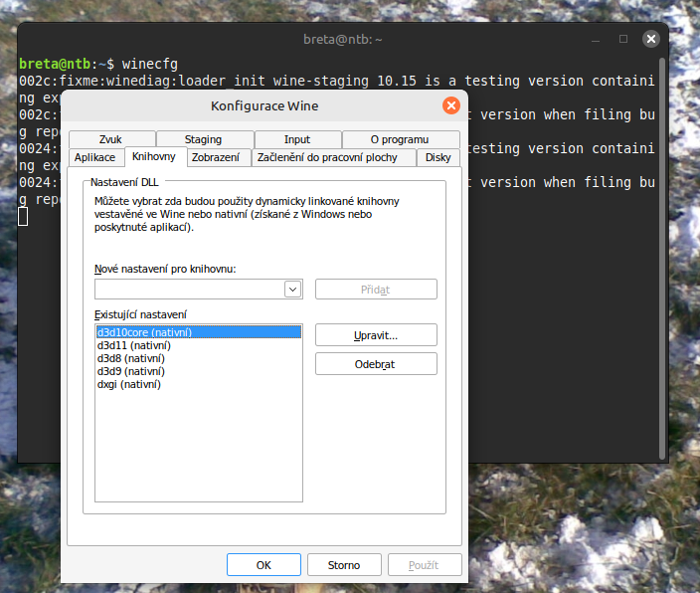Open the Staging tab
The width and height of the screenshot is (700, 593).
[204, 139]
